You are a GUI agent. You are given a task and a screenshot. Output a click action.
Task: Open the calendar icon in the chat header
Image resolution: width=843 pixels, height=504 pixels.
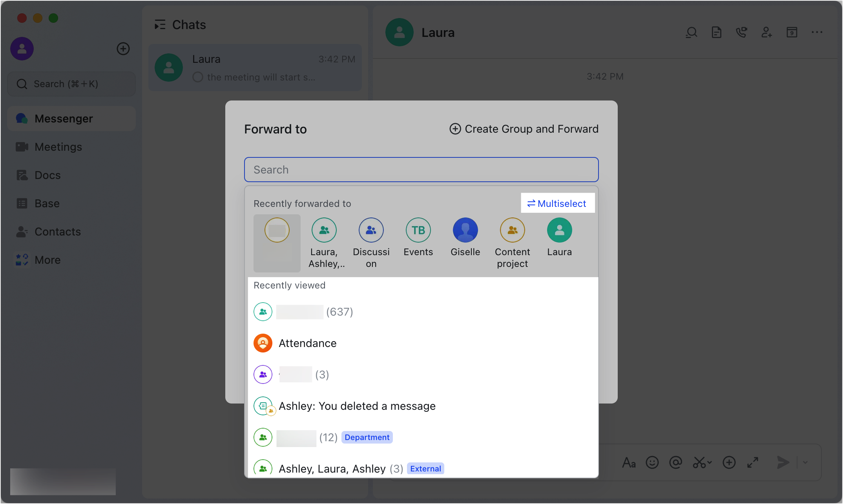792,33
